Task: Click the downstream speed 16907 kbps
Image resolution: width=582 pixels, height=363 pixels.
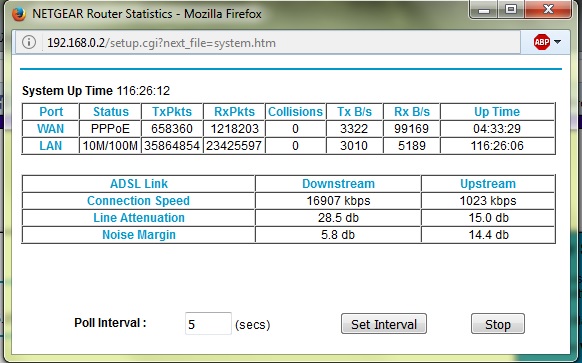Action: pyautogui.click(x=338, y=201)
